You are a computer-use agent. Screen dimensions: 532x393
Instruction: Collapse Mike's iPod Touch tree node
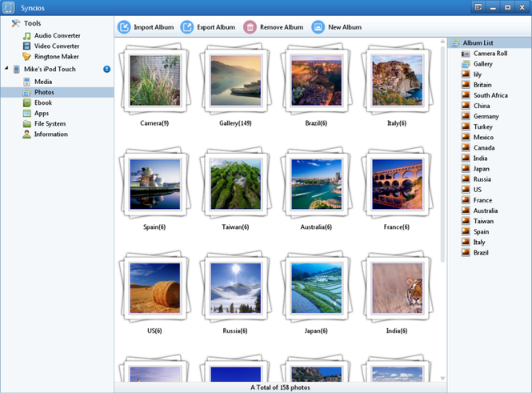tap(6, 69)
